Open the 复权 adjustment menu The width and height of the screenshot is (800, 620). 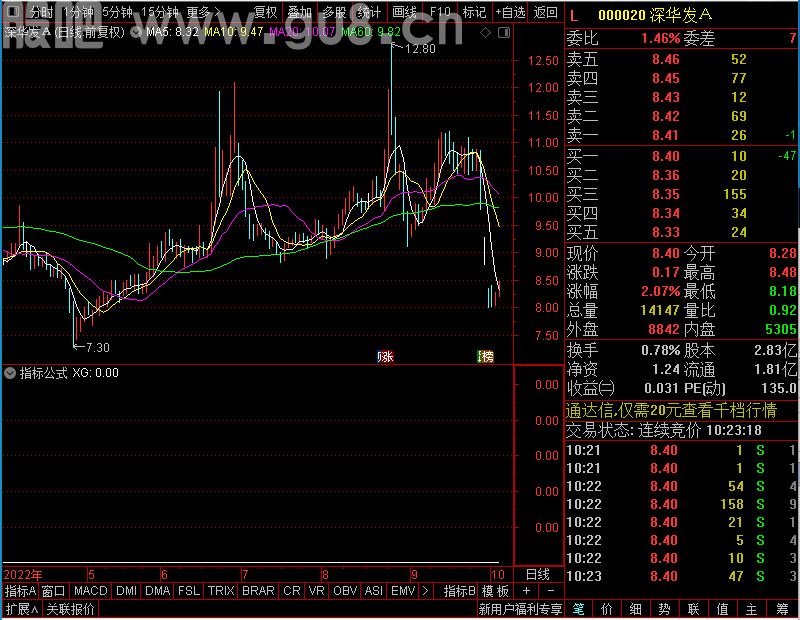tap(266, 12)
